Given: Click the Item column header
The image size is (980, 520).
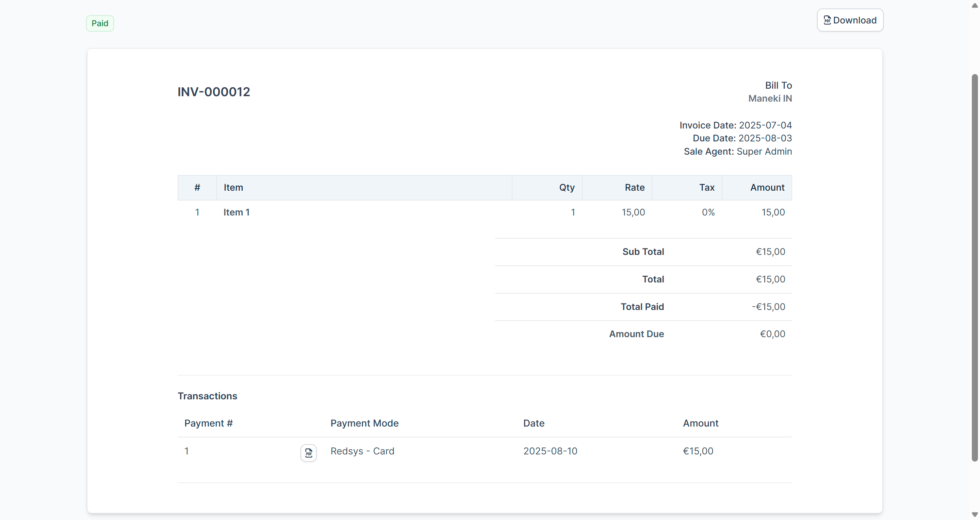Looking at the screenshot, I should coord(233,187).
